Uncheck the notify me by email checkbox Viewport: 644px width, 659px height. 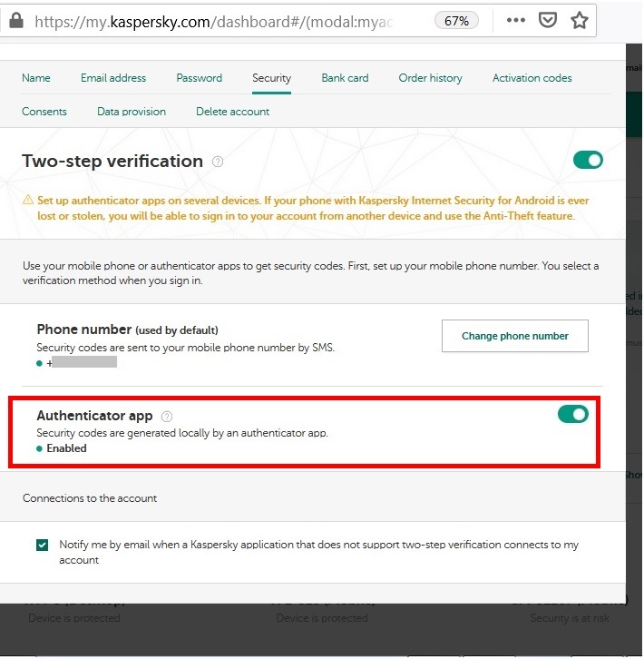[43, 546]
